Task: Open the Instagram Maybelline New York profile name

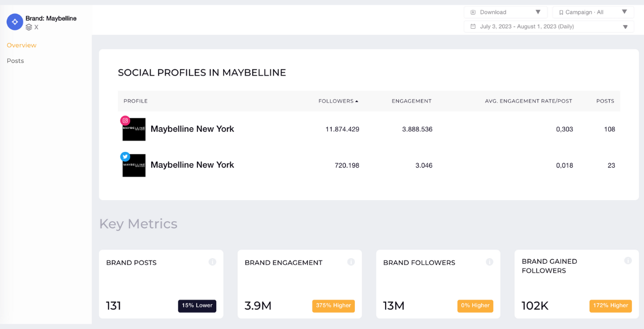Action: click(x=192, y=129)
